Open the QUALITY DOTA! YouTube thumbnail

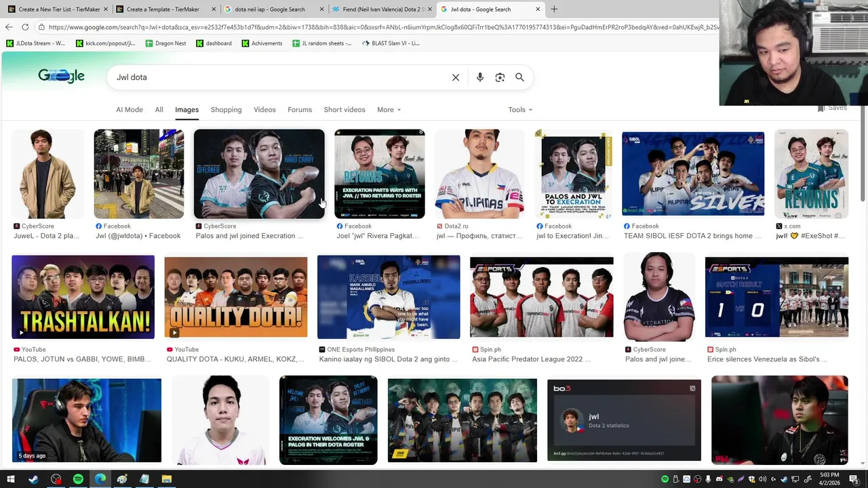point(235,297)
